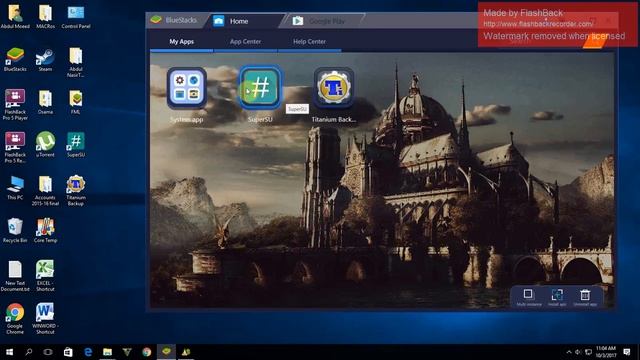Click the BlueStacks logo in title bar
This screenshot has height=360, width=640.
click(x=156, y=20)
